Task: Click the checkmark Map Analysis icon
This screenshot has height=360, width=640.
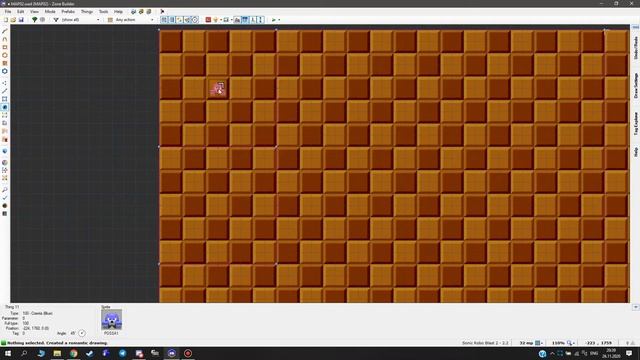Action: click(5, 198)
